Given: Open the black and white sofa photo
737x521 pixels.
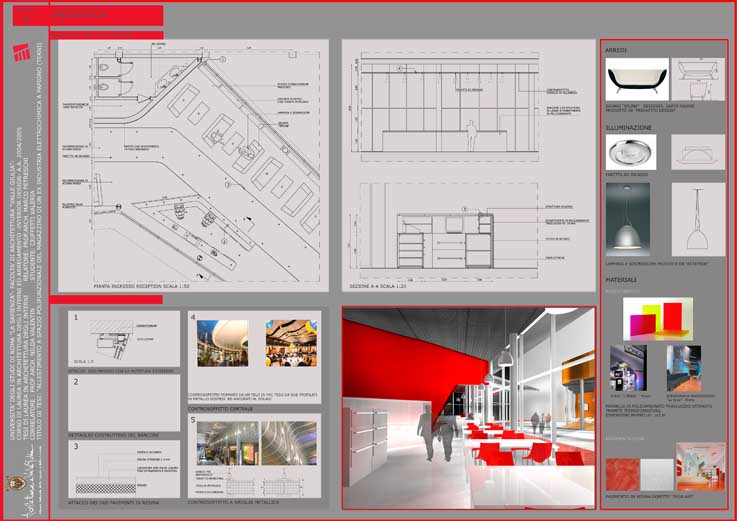Looking at the screenshot, I should (637, 79).
